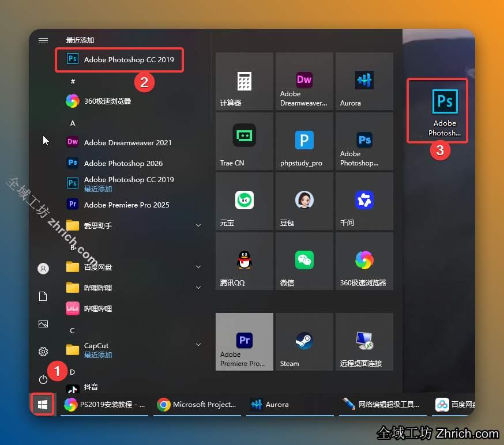The height and width of the screenshot is (445, 504).
Task: Open the phpstudy_pro tile
Action: [x=304, y=141]
